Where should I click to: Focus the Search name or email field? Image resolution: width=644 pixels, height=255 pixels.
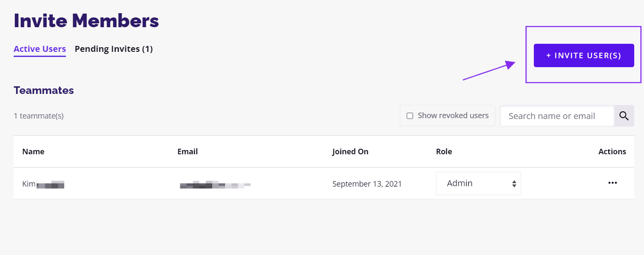(557, 116)
